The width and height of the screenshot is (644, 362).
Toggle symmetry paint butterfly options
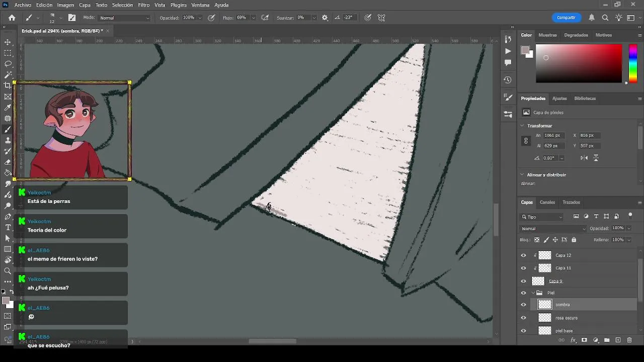click(x=381, y=18)
